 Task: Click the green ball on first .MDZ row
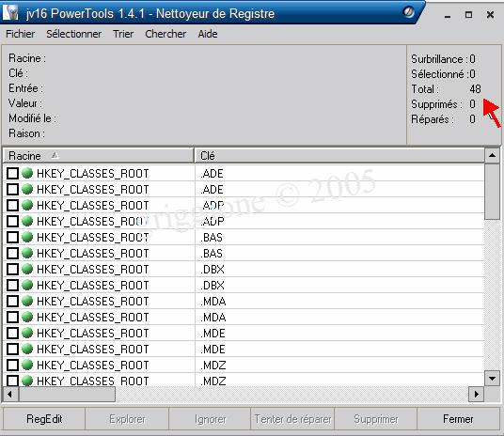27,365
